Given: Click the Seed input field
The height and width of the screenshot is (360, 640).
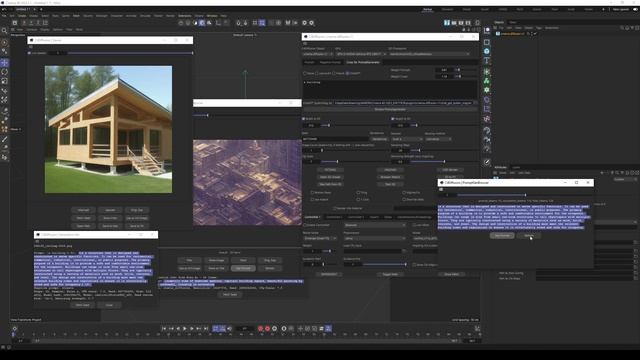Looking at the screenshot, I should (x=335, y=139).
